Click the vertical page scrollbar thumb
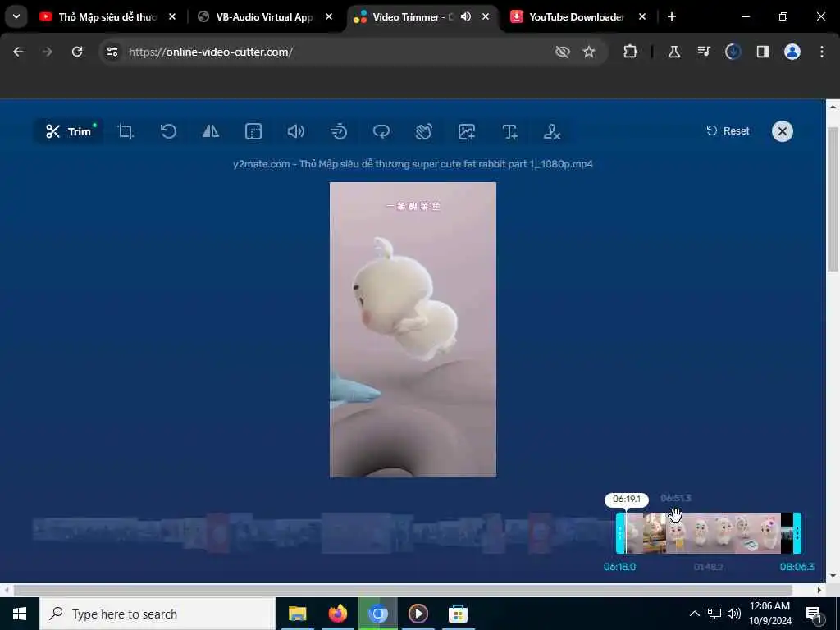This screenshot has width=840, height=630. click(x=833, y=199)
